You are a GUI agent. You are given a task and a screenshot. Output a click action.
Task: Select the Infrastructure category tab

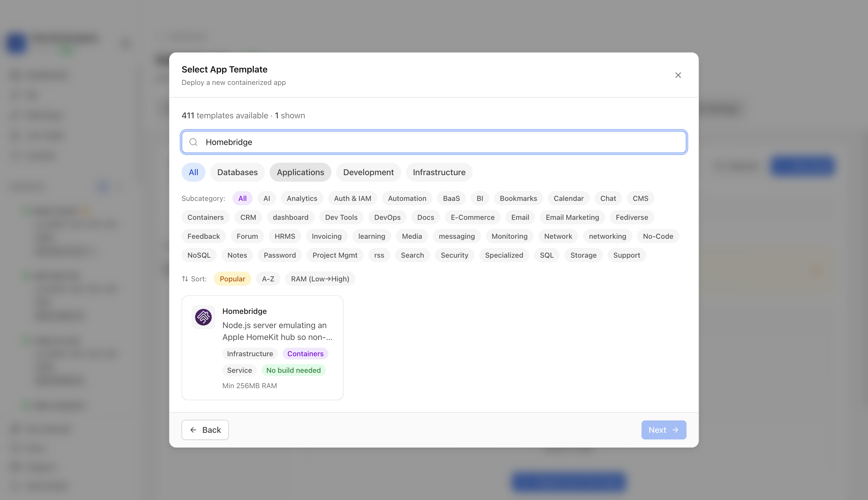pyautogui.click(x=439, y=172)
